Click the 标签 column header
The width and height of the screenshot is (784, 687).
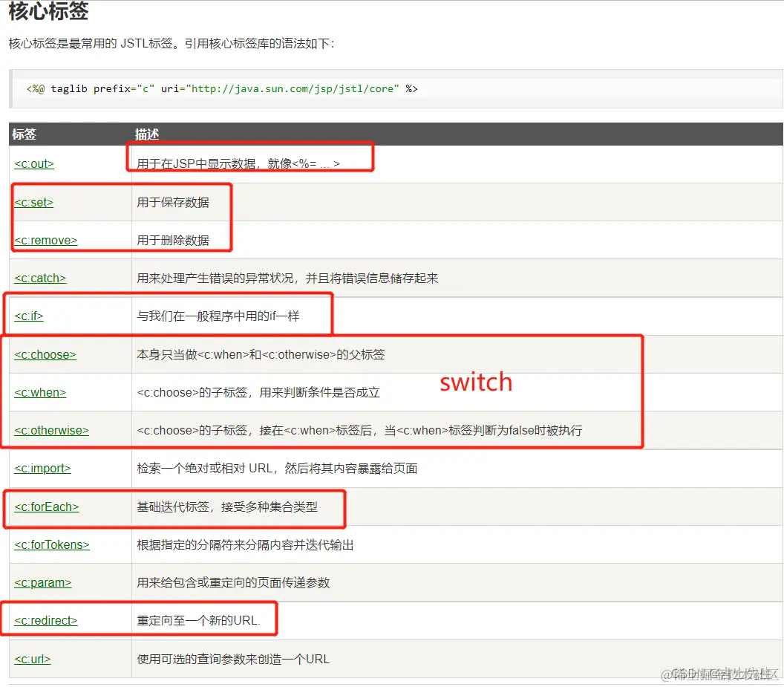pyautogui.click(x=23, y=134)
